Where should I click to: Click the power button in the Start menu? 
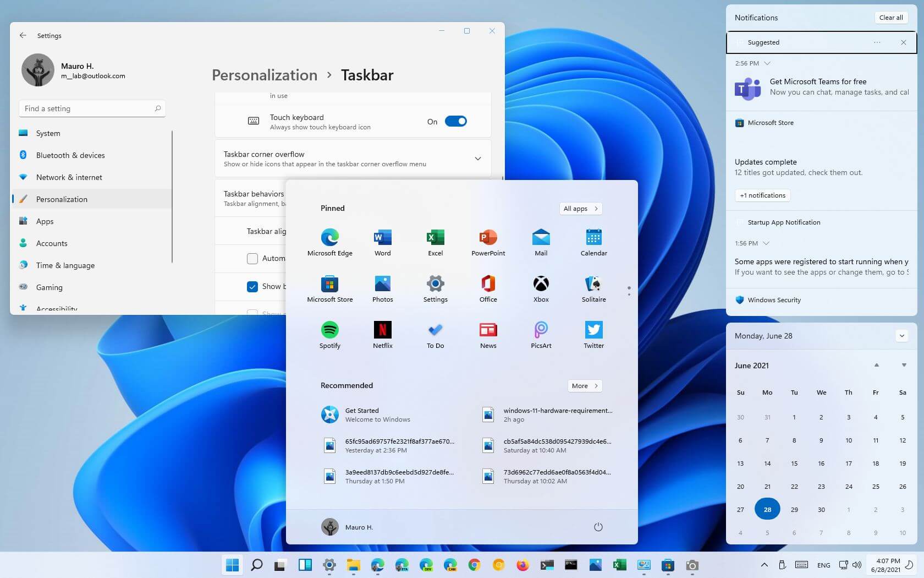(x=598, y=527)
